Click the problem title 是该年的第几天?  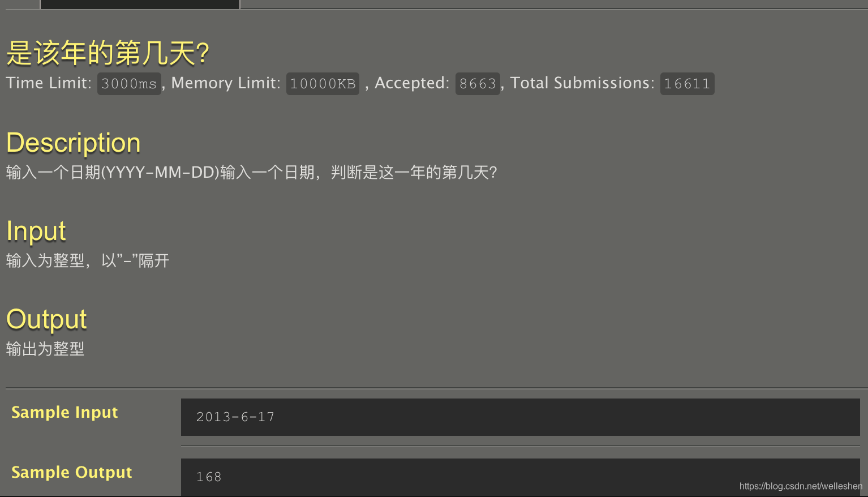tap(108, 54)
